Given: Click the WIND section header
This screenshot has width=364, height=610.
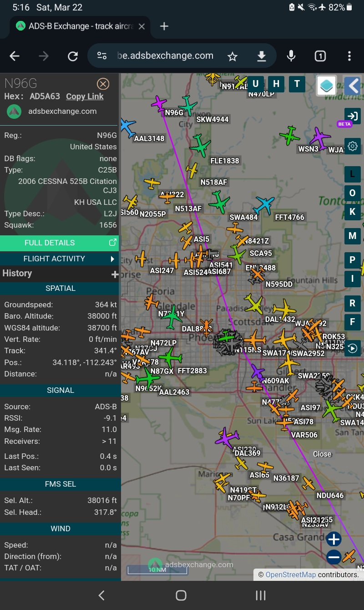Looking at the screenshot, I should pyautogui.click(x=60, y=529).
